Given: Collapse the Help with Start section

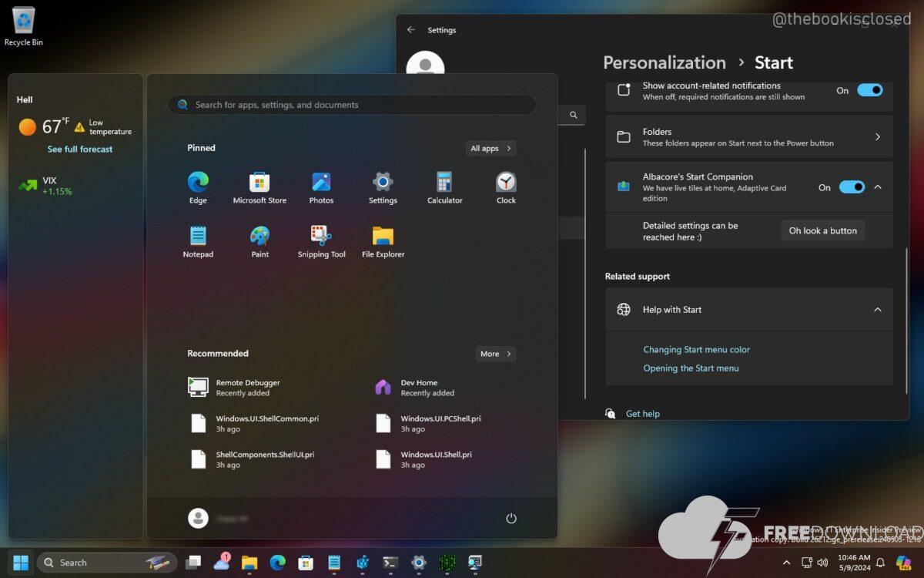Looking at the screenshot, I should tap(878, 310).
